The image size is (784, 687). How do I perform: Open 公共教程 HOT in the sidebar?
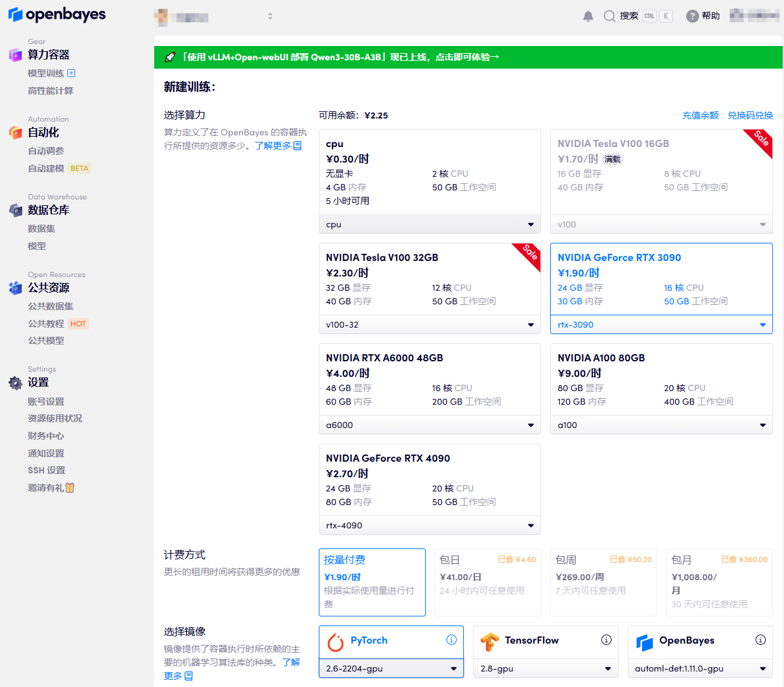[x=58, y=324]
